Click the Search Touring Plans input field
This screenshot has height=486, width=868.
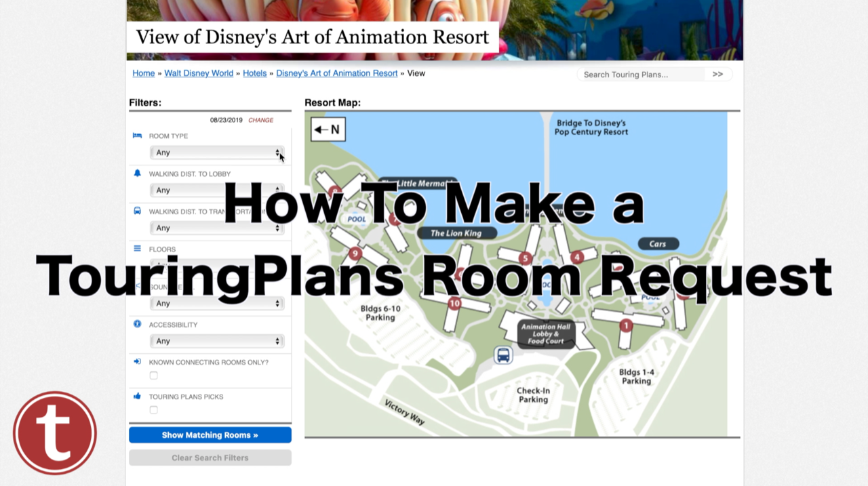coord(637,75)
